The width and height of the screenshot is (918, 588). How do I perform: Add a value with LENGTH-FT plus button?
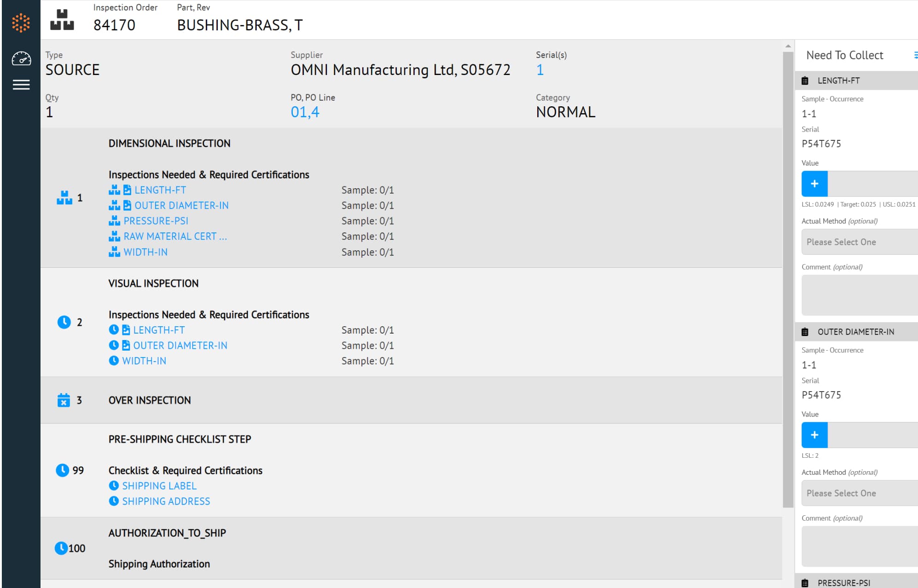(x=814, y=184)
